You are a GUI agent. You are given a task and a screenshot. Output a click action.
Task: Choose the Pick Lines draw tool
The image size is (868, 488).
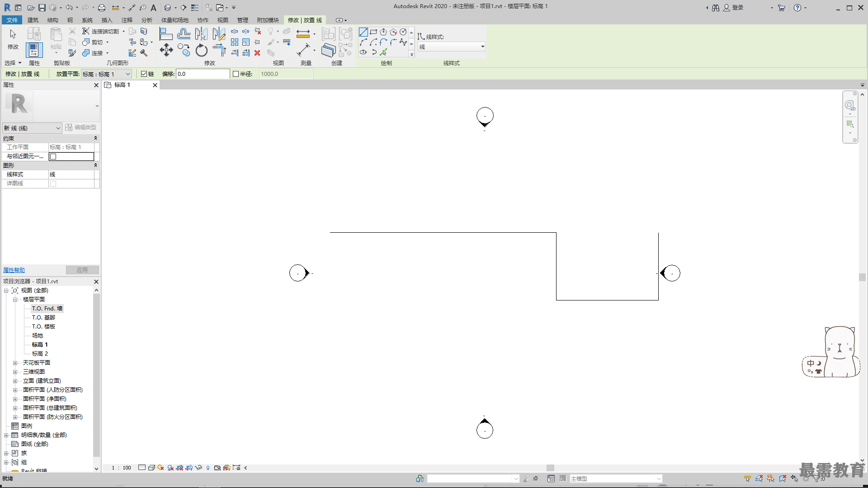[383, 52]
